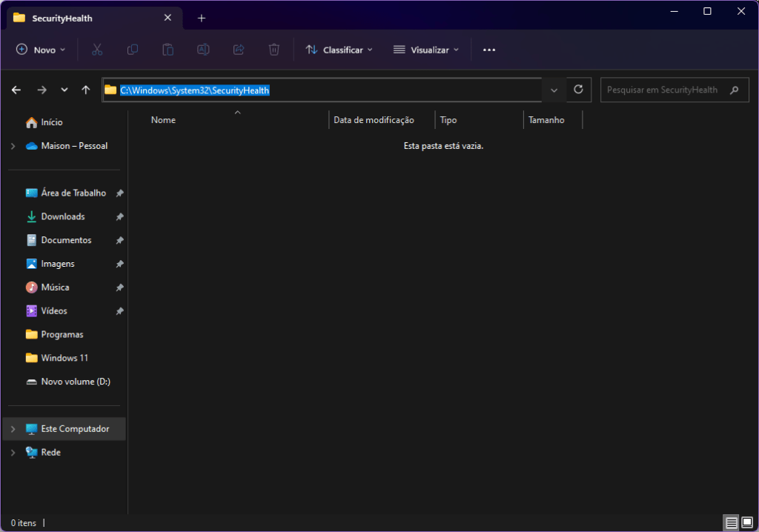Expand Este Computador node
The width and height of the screenshot is (759, 532).
pos(13,429)
